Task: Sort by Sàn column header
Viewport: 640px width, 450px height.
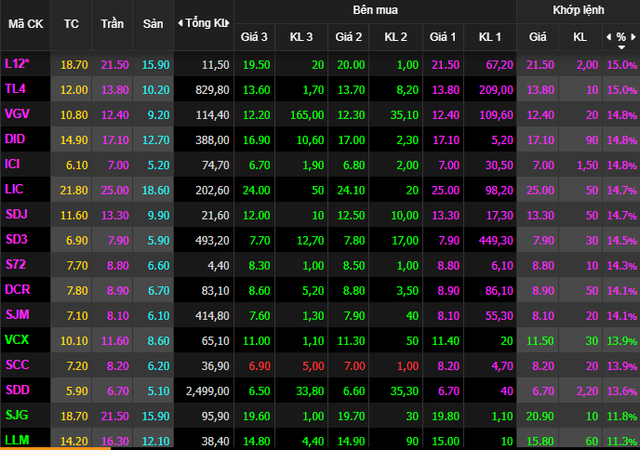Action: [153, 24]
